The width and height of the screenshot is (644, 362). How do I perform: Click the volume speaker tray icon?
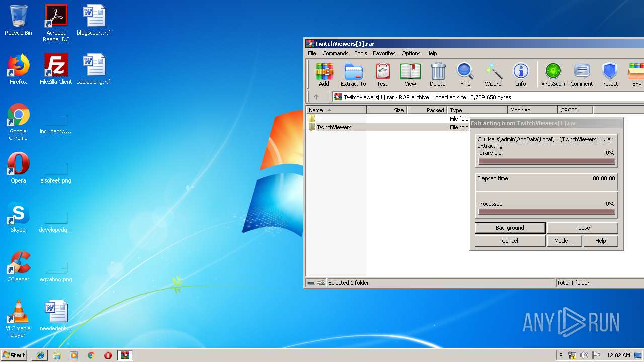click(584, 355)
